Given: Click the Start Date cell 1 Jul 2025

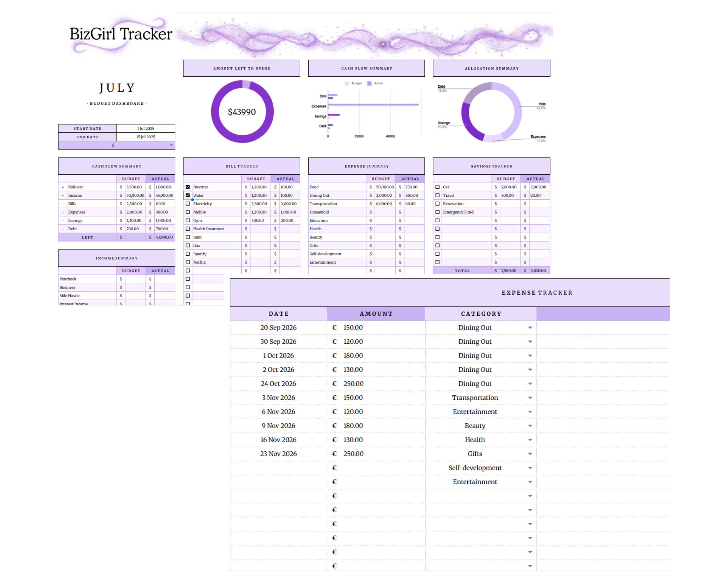Looking at the screenshot, I should coord(146,128).
